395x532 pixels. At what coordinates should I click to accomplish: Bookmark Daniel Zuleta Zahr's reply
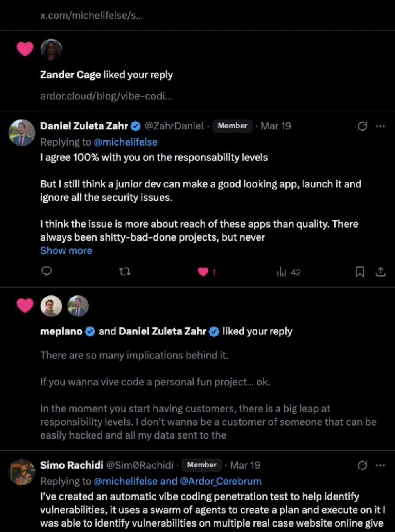(360, 272)
